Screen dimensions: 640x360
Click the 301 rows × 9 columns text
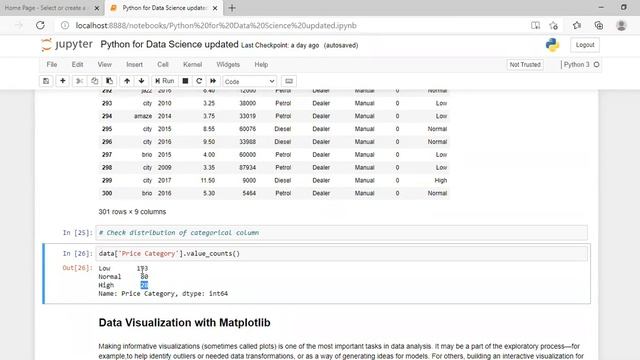(132, 212)
